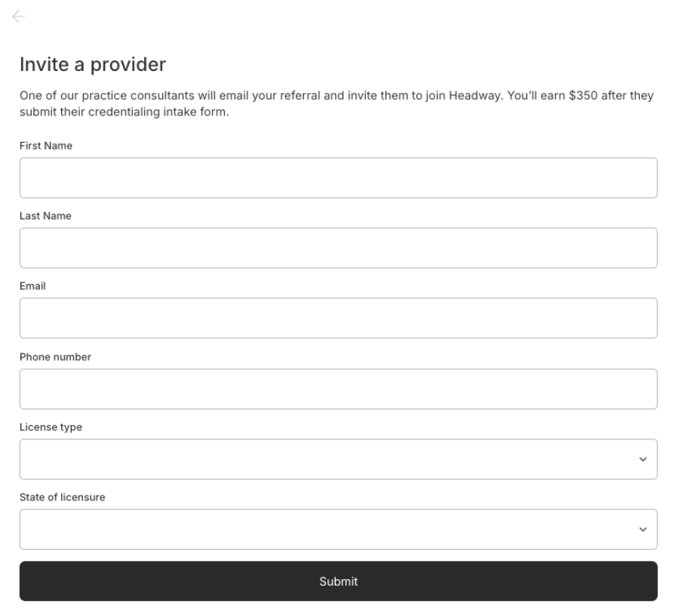The height and width of the screenshot is (616, 679).
Task: Select the Email input field
Action: click(338, 319)
